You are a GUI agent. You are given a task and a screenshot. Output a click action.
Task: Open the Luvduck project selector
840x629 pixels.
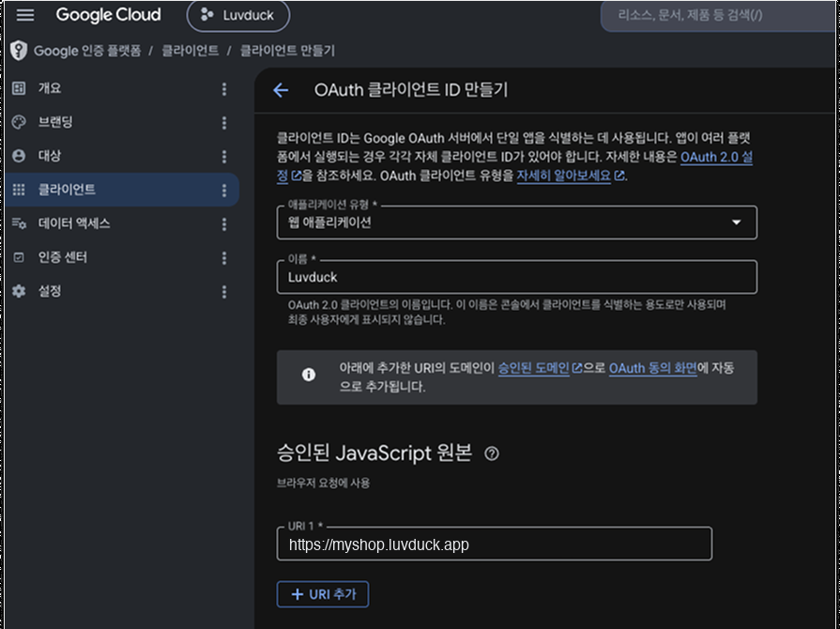point(237,16)
